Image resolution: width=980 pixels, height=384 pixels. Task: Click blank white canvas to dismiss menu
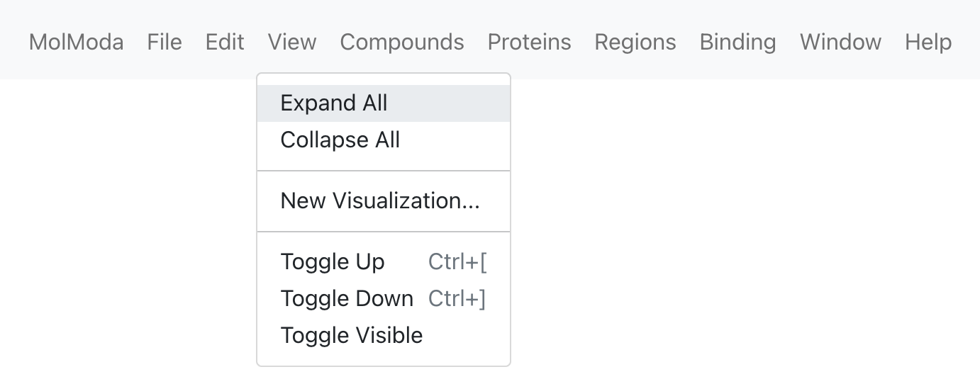745,234
